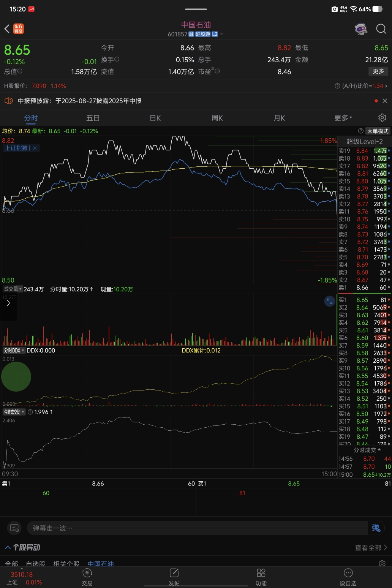Open the 今昨成交比 indicator dropdown
The height and width of the screenshot is (588, 392).
14,412
